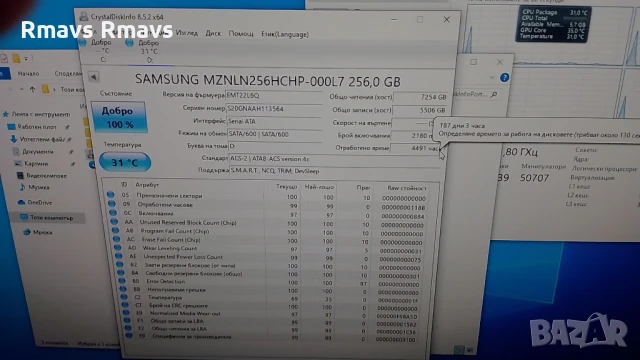Open help icon in background window
640x360 pixels.
pos(504,77)
